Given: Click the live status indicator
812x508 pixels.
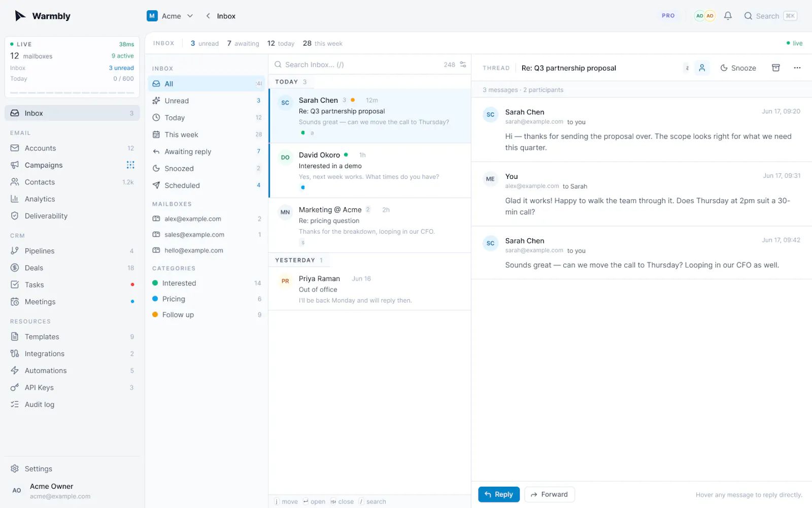Looking at the screenshot, I should [794, 43].
